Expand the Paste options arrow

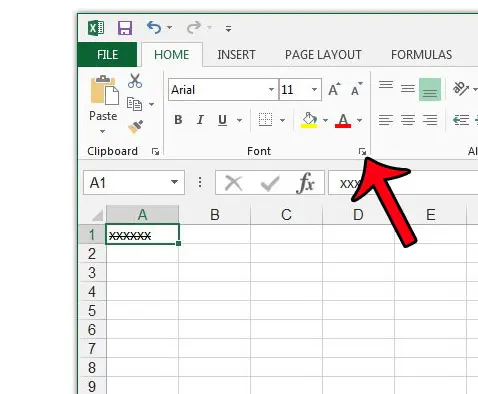[103, 131]
